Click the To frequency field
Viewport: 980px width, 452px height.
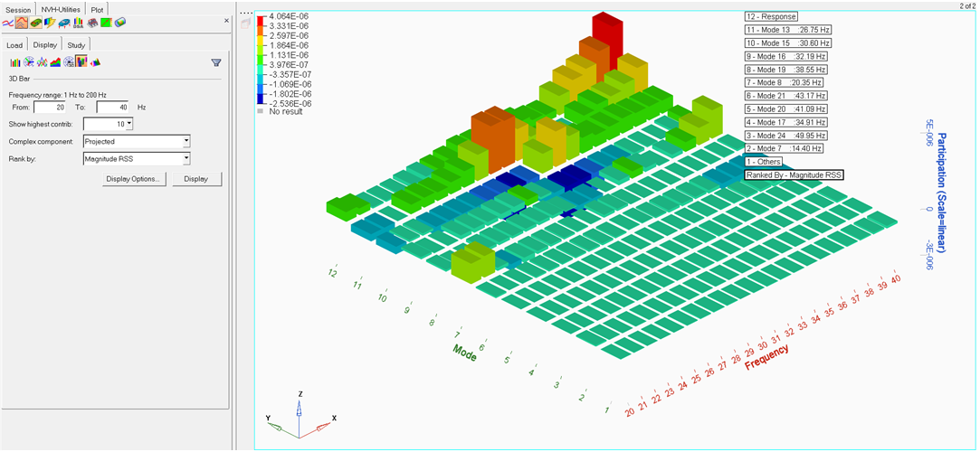[112, 107]
